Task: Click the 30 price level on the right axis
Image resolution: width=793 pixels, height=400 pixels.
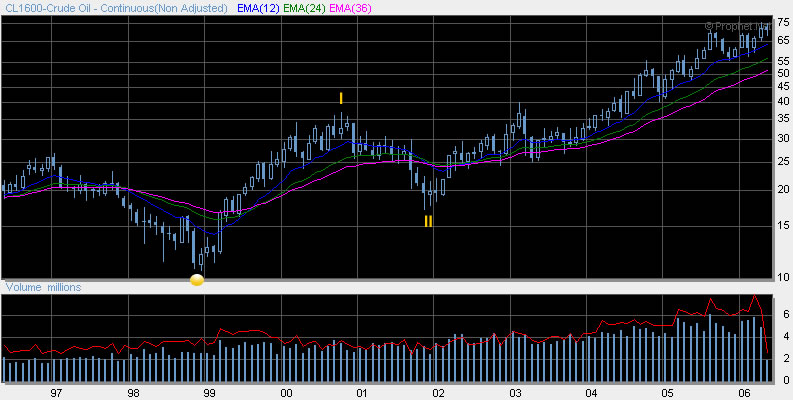Action: click(783, 138)
